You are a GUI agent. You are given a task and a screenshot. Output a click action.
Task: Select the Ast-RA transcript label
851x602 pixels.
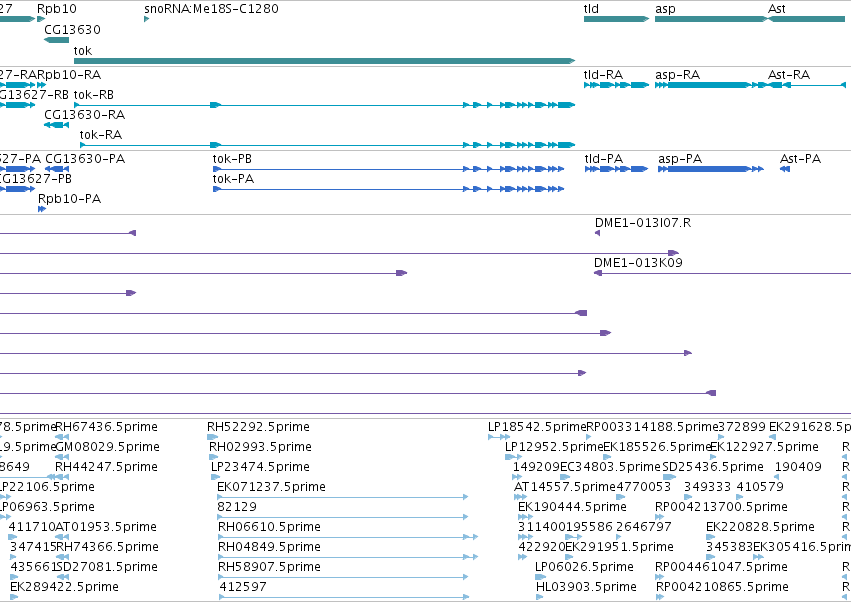pos(789,74)
